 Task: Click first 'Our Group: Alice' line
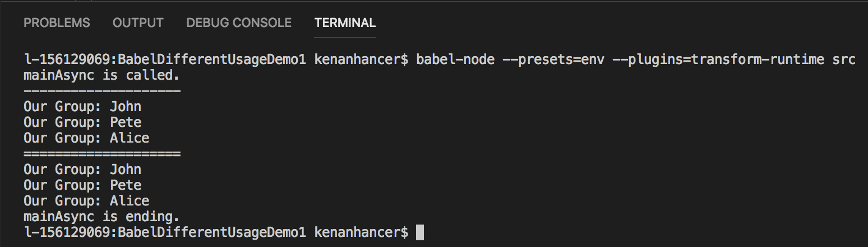[86, 138]
